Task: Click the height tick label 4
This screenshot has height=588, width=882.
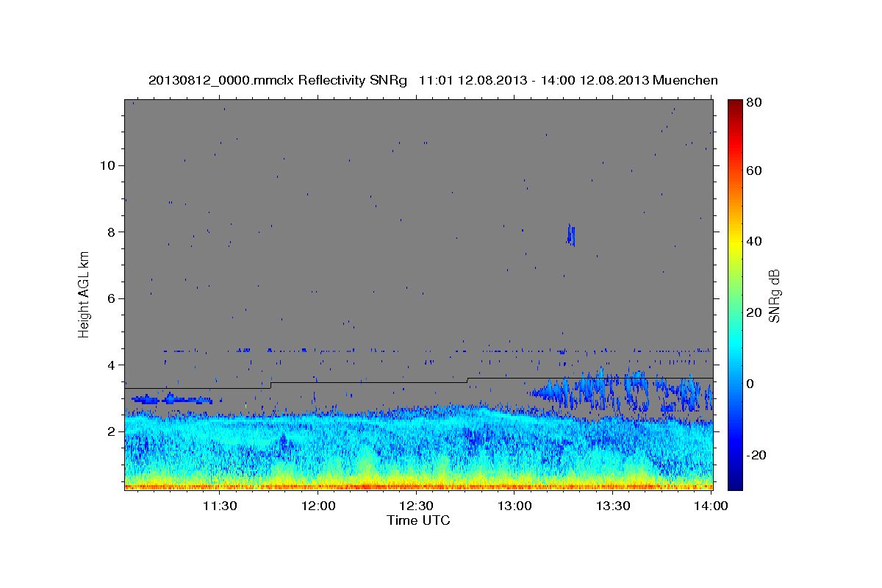Action: pyautogui.click(x=110, y=365)
